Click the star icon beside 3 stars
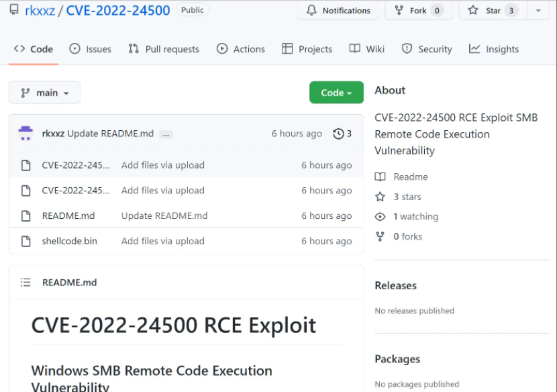This screenshot has width=557, height=392. tap(380, 197)
